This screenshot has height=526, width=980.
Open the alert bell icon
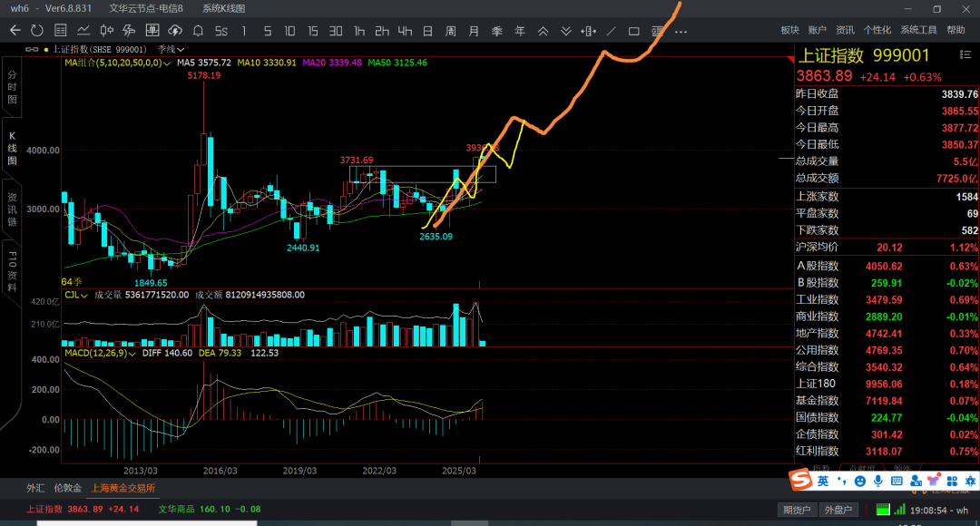click(x=198, y=31)
